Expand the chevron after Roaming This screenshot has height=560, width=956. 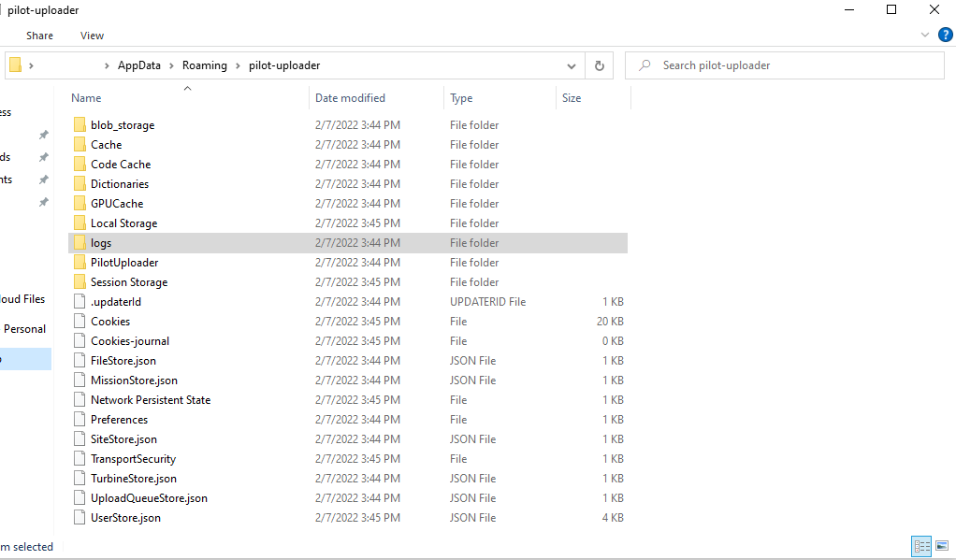pos(238,65)
